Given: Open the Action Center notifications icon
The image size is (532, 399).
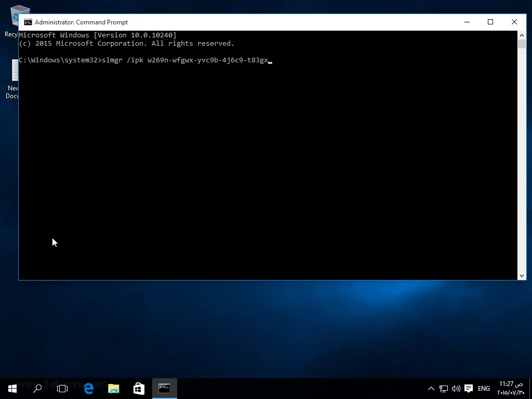Looking at the screenshot, I should coord(469,389).
